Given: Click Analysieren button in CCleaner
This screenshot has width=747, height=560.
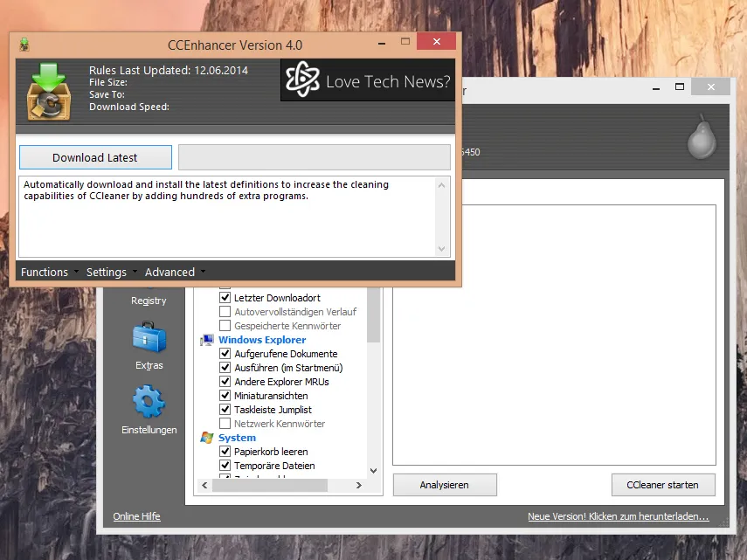Looking at the screenshot, I should [x=445, y=485].
